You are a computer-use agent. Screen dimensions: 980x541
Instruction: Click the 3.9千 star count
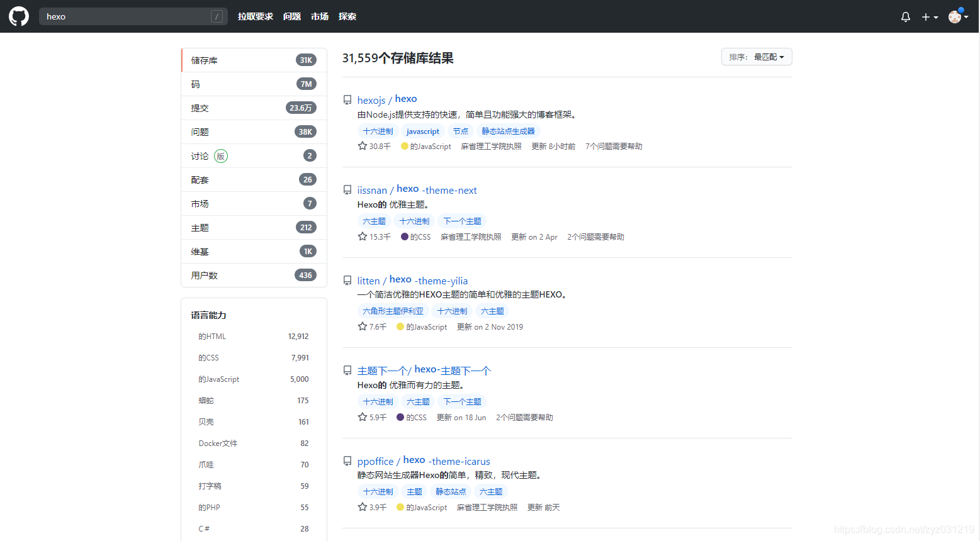(x=373, y=507)
